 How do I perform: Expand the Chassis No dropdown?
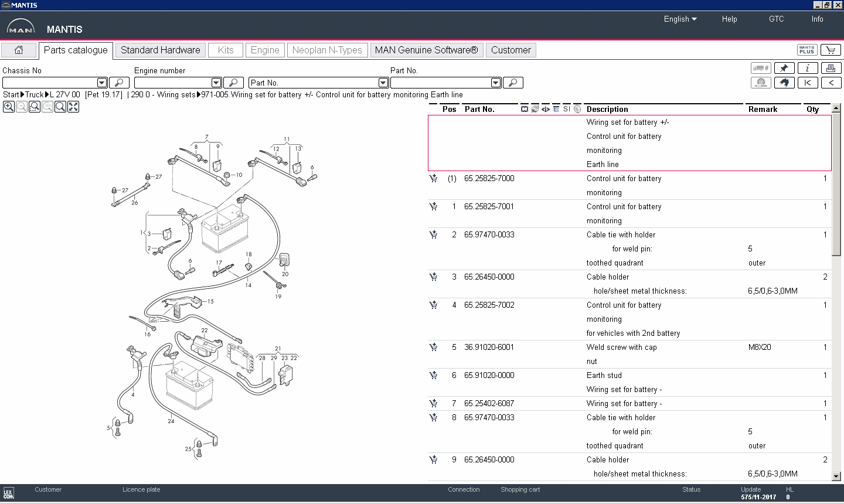pyautogui.click(x=102, y=83)
